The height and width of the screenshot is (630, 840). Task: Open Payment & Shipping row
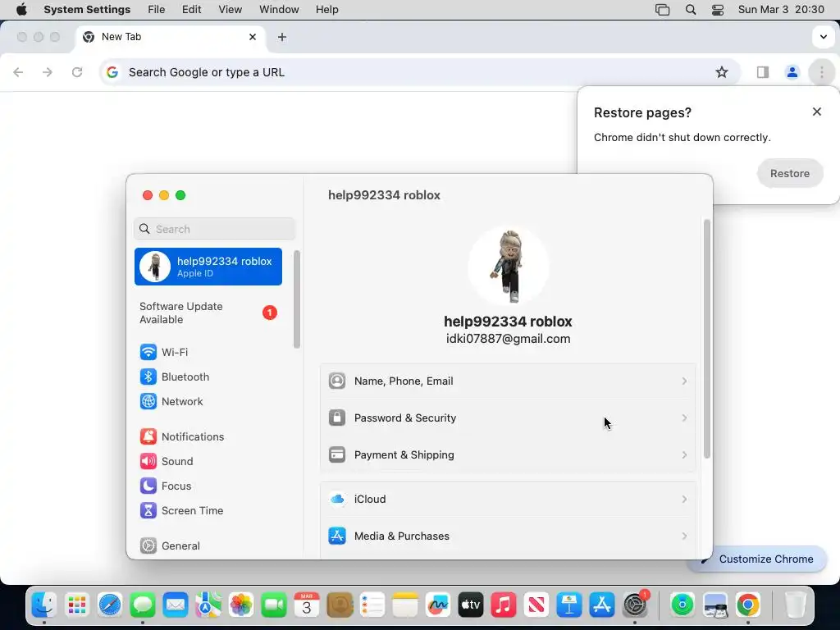pyautogui.click(x=508, y=454)
